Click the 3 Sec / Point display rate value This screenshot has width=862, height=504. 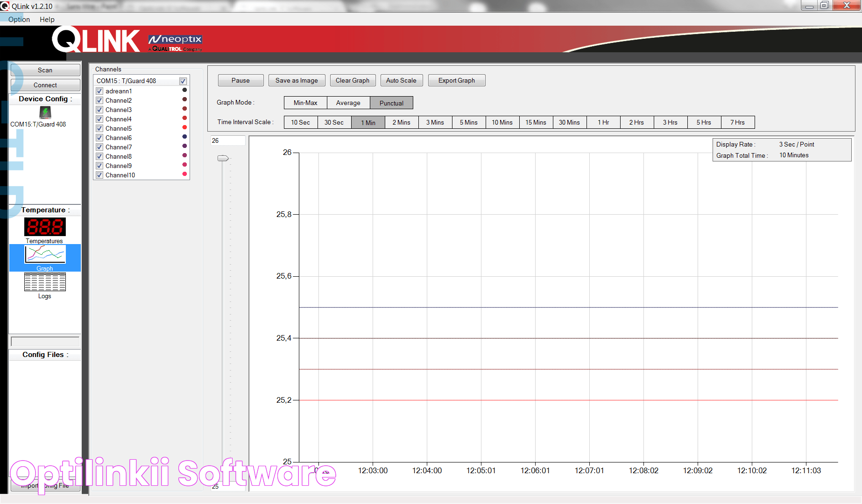coord(797,144)
